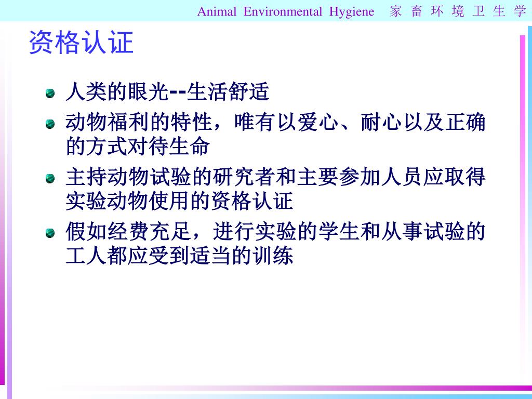Click the line 的方式对待生命
This screenshot has height=399, width=532.
(137, 146)
